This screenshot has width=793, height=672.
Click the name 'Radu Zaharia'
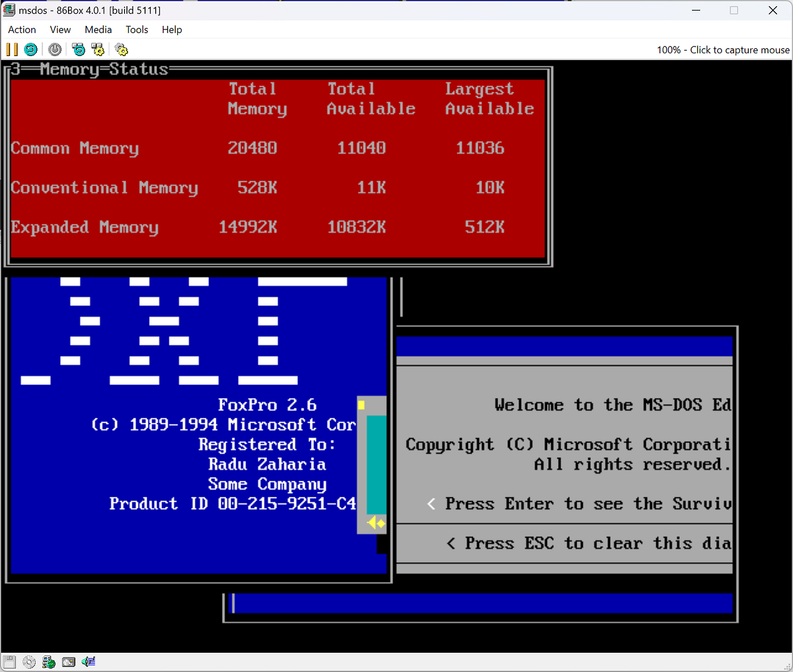pyautogui.click(x=267, y=464)
